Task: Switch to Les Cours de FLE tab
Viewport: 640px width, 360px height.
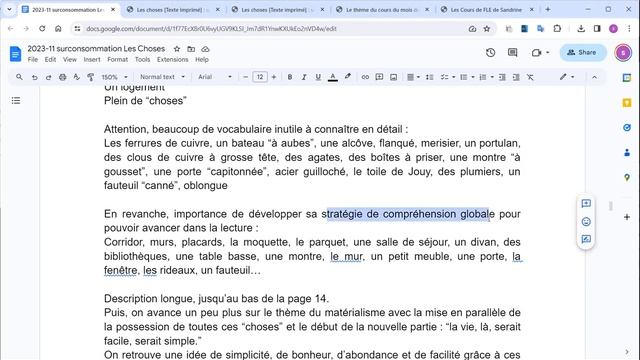Action: click(x=486, y=9)
